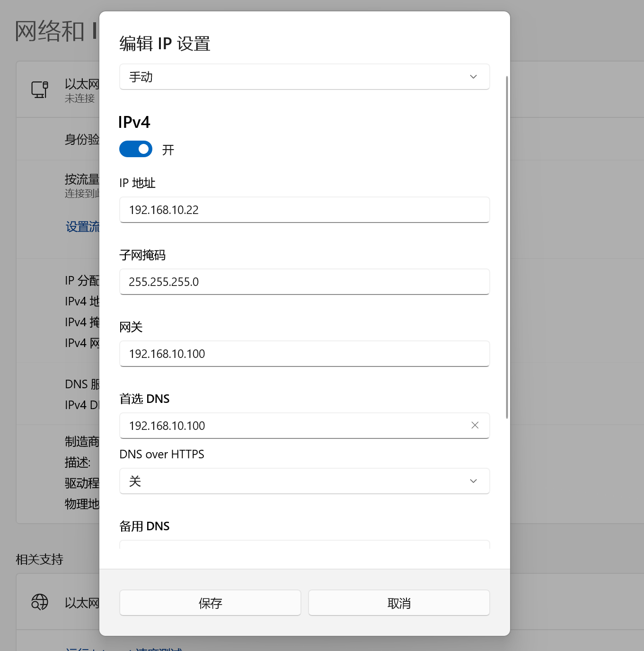The width and height of the screenshot is (644, 651).
Task: Click the 网关 label
Action: pyautogui.click(x=131, y=327)
